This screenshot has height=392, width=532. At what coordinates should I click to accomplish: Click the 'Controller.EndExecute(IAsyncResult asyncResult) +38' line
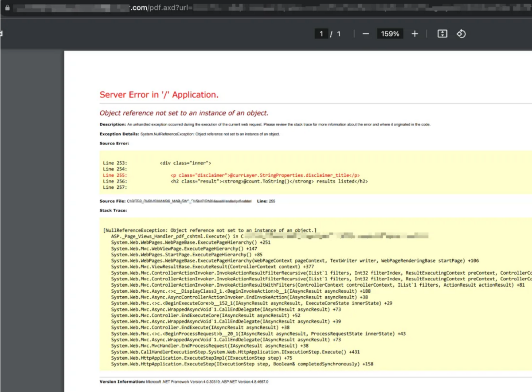pos(200,328)
